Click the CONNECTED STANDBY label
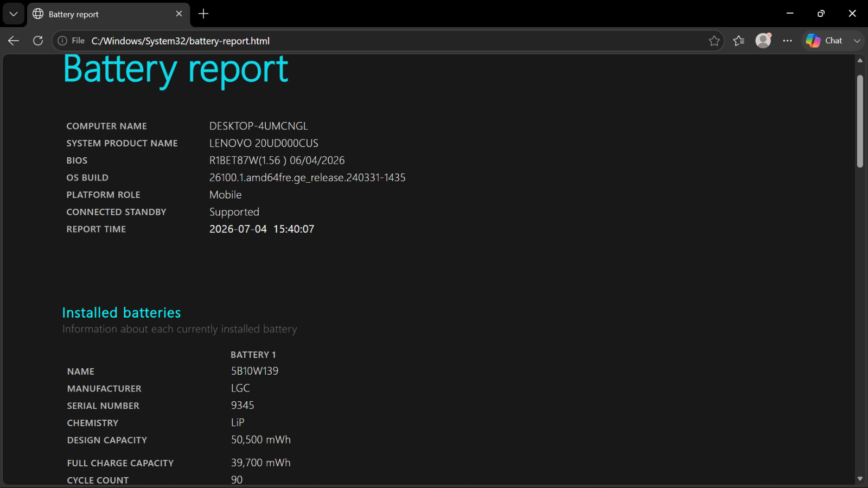The image size is (868, 488). point(116,212)
